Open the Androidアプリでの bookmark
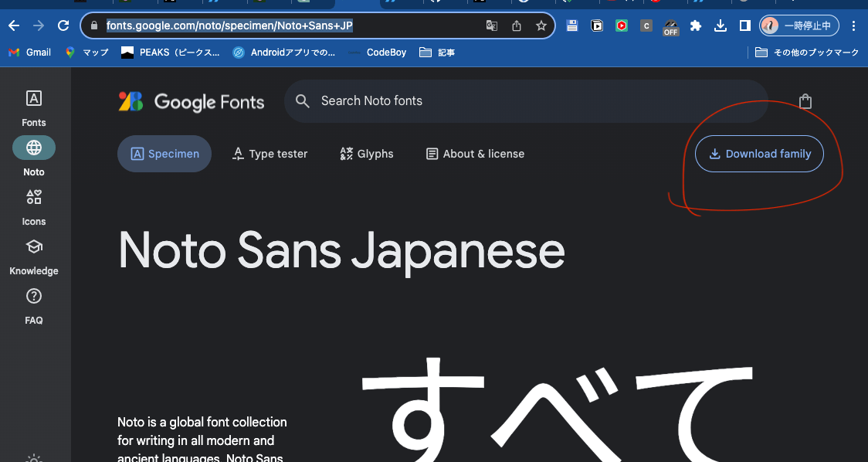Image resolution: width=868 pixels, height=462 pixels. [284, 52]
